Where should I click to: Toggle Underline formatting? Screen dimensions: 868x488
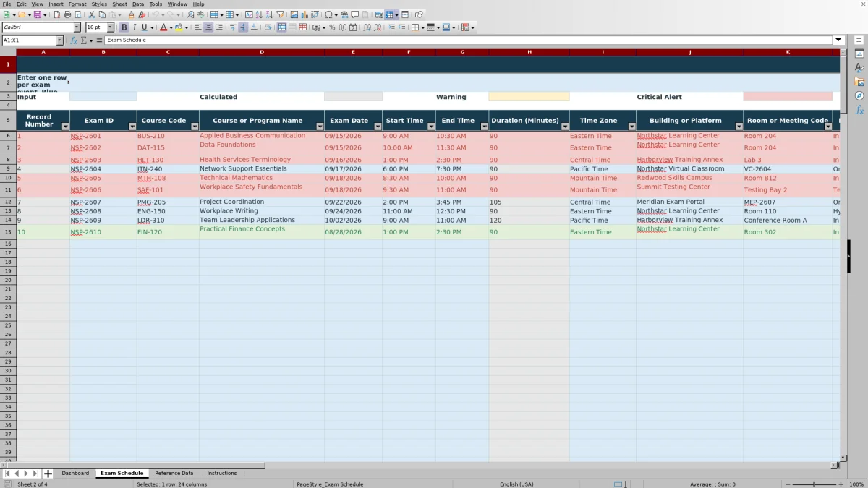click(x=144, y=27)
